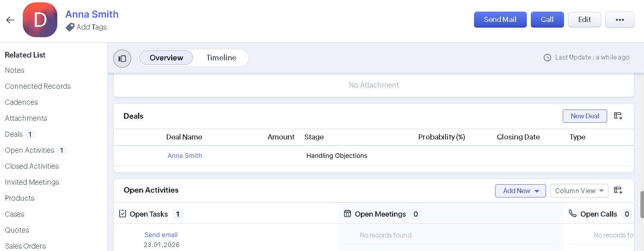Click the Open Calls phone icon

(573, 213)
